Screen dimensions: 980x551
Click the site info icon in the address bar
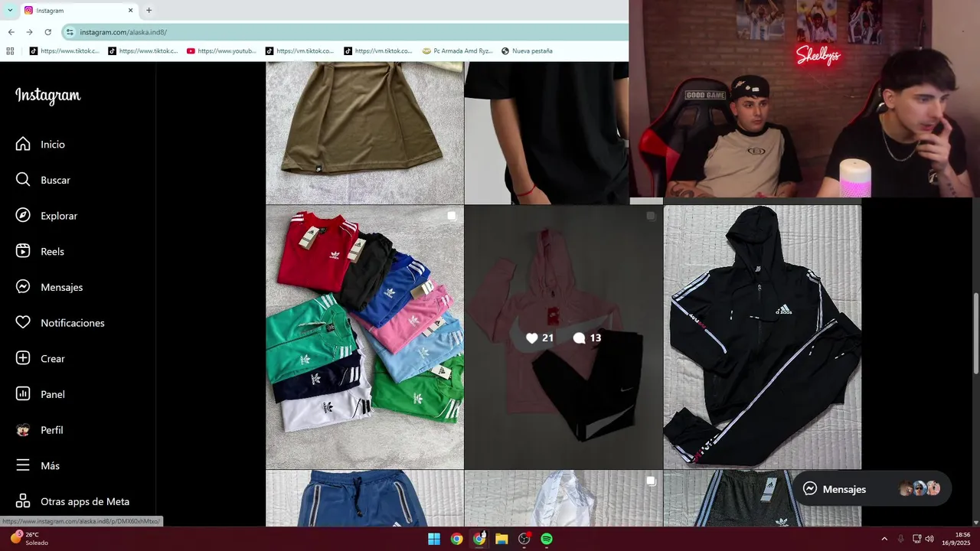pyautogui.click(x=70, y=32)
